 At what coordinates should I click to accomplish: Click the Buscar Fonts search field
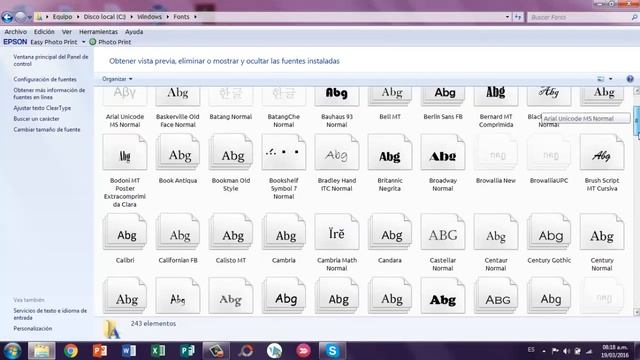584,17
